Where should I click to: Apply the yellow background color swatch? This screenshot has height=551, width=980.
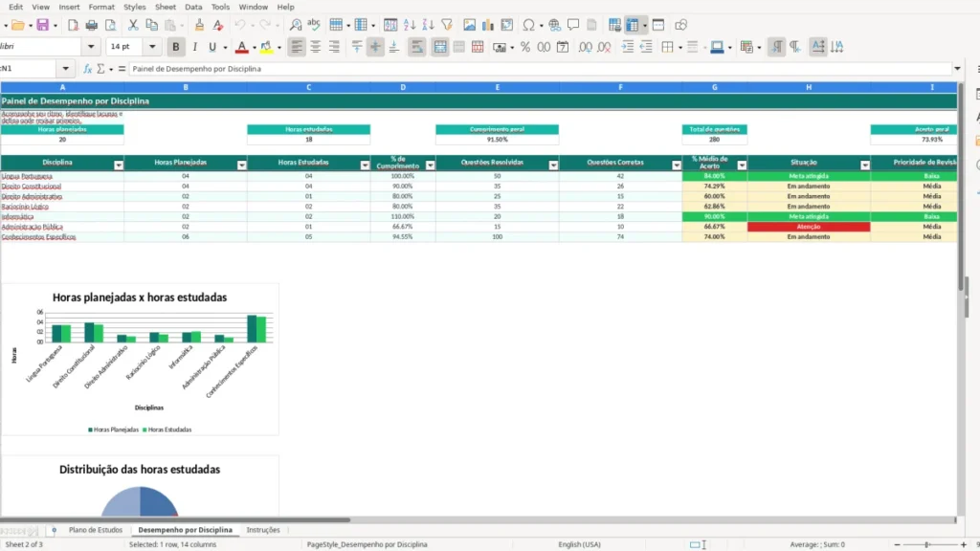pyautogui.click(x=266, y=47)
